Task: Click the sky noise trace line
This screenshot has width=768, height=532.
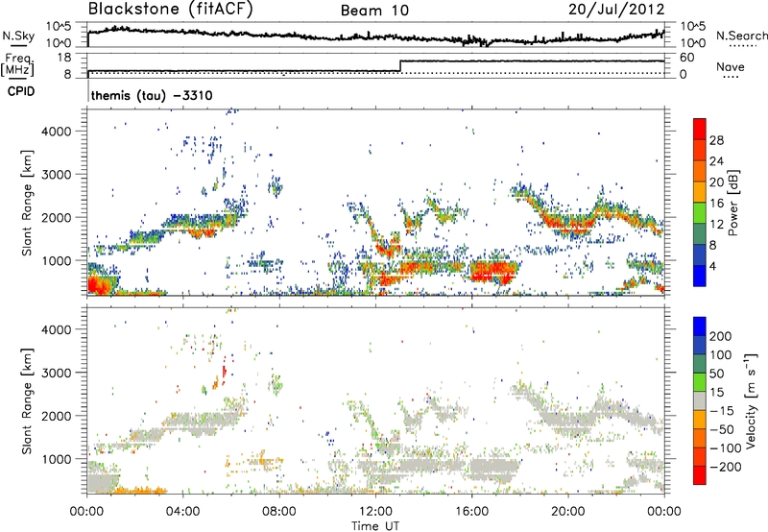Action: [375, 36]
